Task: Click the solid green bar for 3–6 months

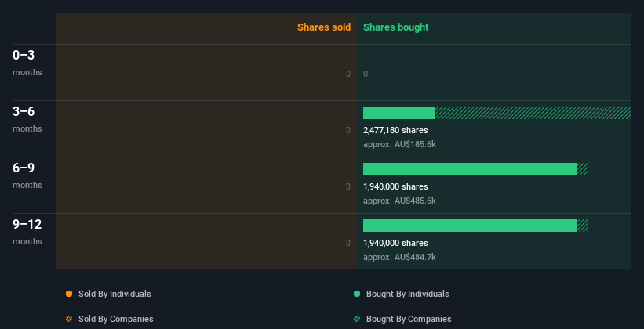Action: [x=399, y=113]
